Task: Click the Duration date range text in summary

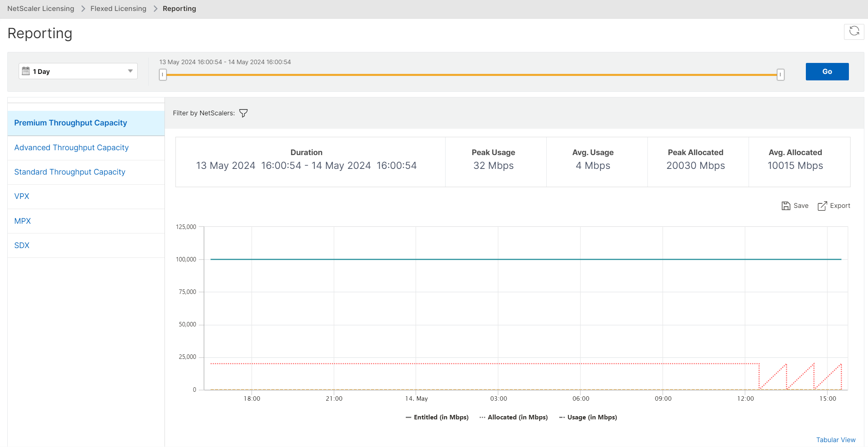Action: (306, 166)
